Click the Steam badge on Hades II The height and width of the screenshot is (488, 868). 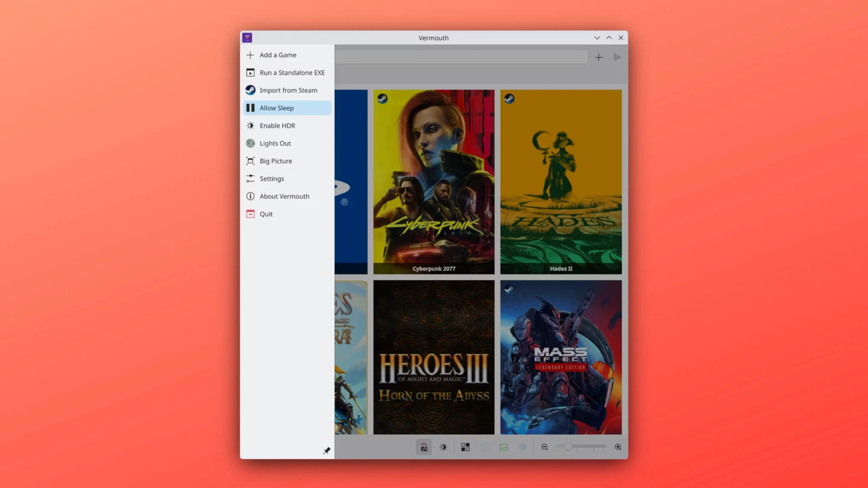click(x=509, y=99)
